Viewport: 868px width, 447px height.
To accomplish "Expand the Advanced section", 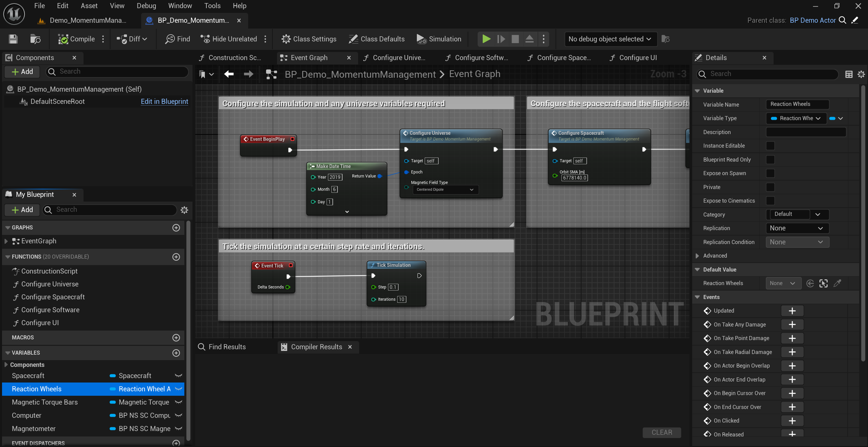I will 698,256.
